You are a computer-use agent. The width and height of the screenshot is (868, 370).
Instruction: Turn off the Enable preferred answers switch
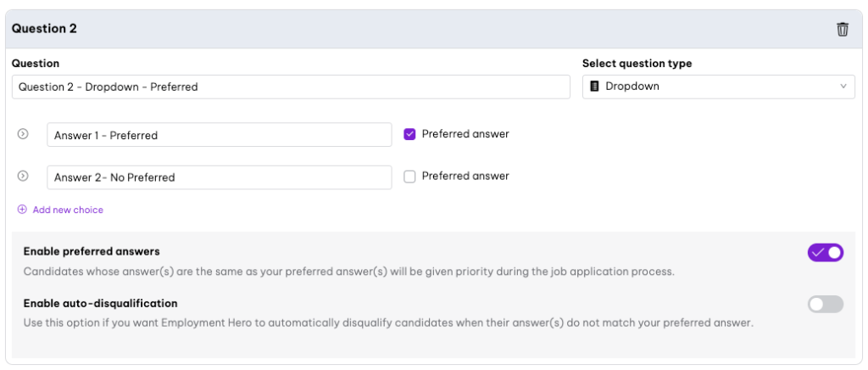tap(825, 253)
